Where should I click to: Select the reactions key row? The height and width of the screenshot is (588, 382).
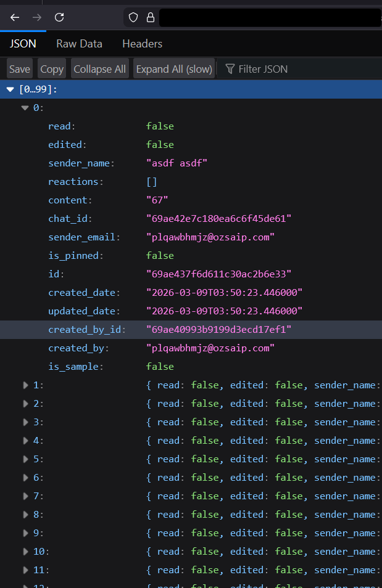(191, 182)
